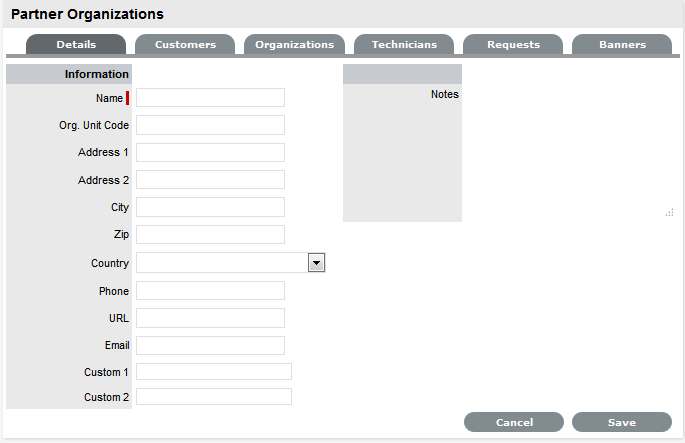Click the Org. Unit Code field
Image resolution: width=685 pixels, height=443 pixels.
pos(210,125)
